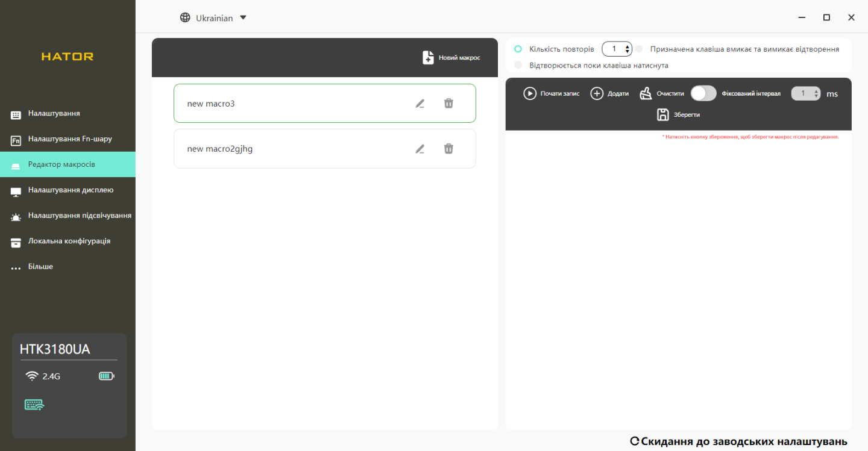This screenshot has height=451, width=868.
Task: Click the HTK3180UA device name
Action: click(x=55, y=349)
